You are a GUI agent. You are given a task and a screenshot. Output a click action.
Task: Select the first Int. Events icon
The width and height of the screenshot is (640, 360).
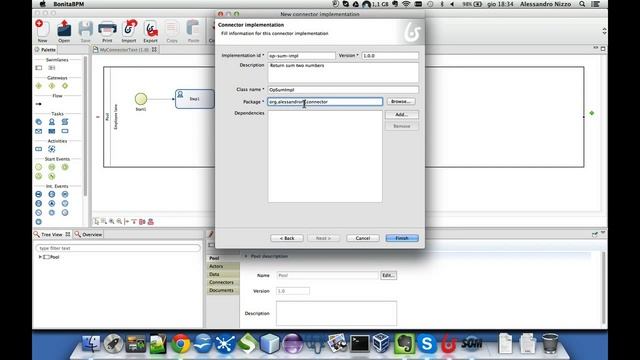39,194
